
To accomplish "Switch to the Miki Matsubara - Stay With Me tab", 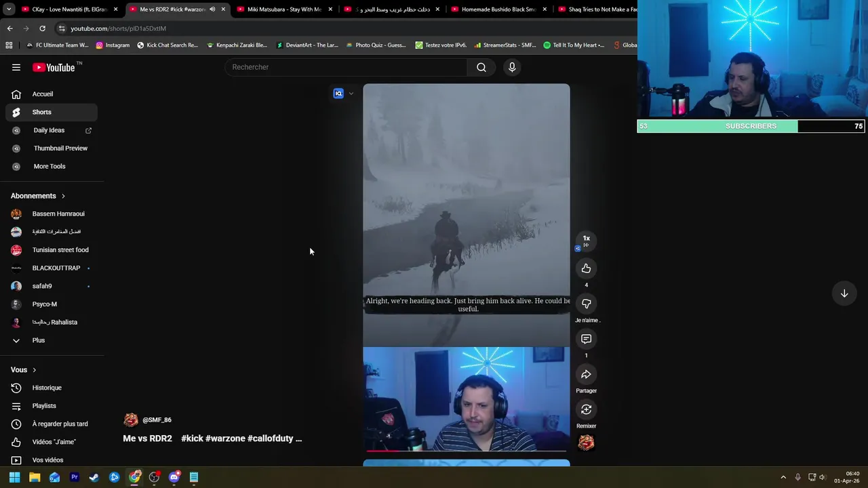I will point(285,9).
